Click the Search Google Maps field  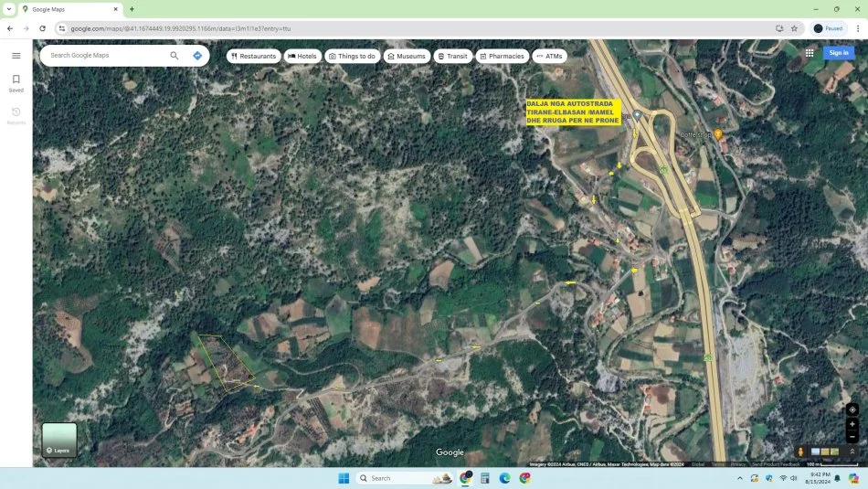pyautogui.click(x=105, y=56)
